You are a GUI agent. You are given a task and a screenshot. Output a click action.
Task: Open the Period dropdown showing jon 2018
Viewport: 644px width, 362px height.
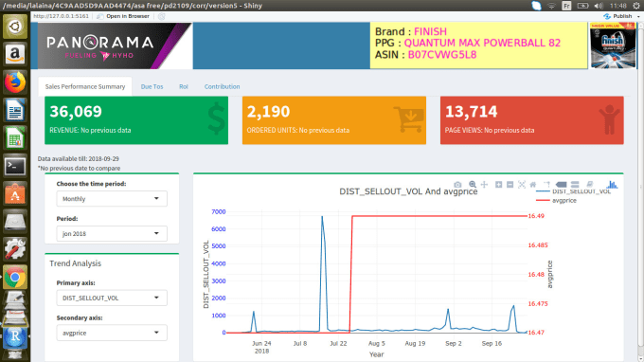(x=112, y=234)
